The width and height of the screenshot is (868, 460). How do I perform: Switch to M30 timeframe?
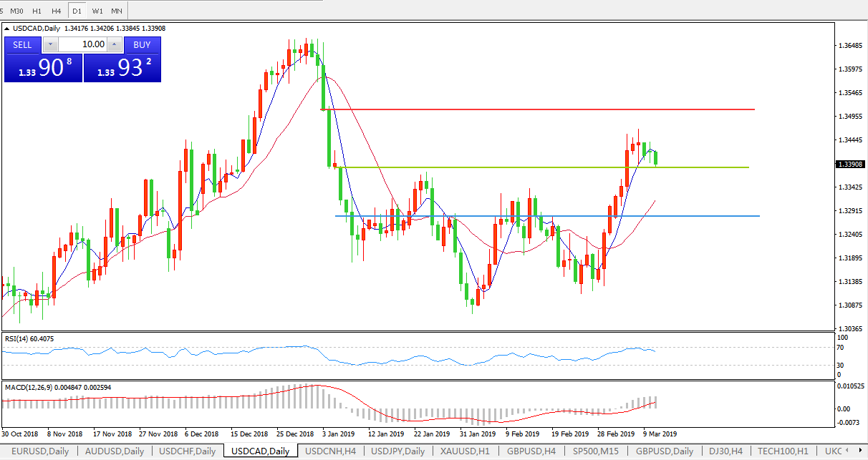17,11
